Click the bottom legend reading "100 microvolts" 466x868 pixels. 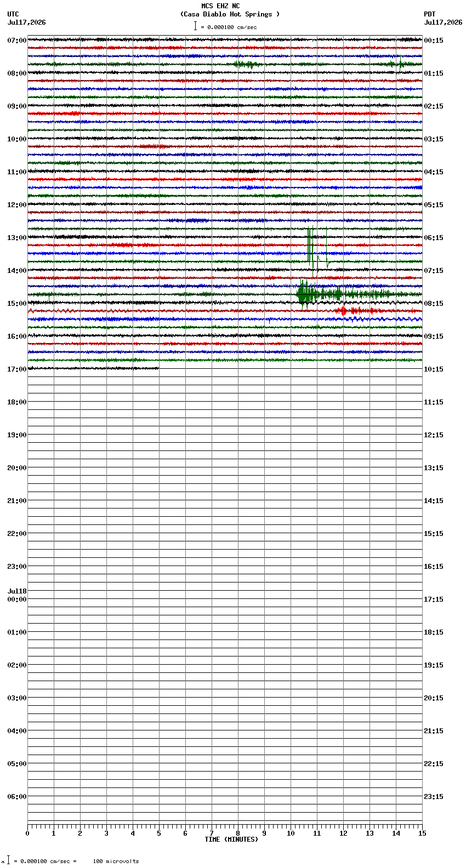[x=116, y=861]
